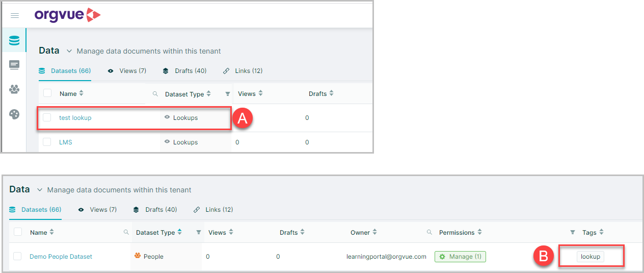Tick the Demo People Dataset checkbox

18,257
